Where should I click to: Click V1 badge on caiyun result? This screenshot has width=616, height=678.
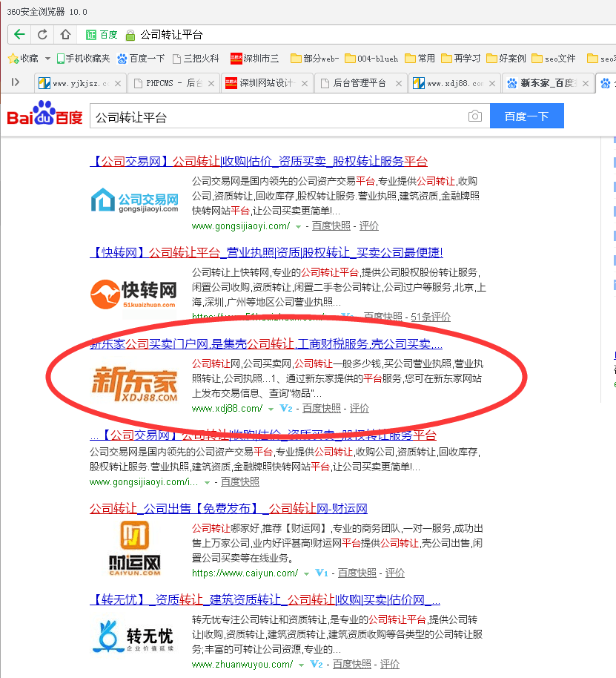coord(322,573)
